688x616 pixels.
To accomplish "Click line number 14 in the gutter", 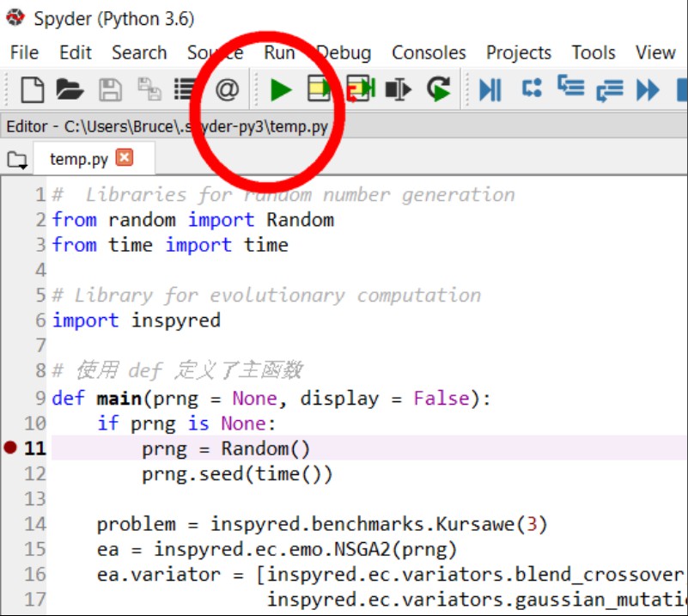I will coord(35,524).
